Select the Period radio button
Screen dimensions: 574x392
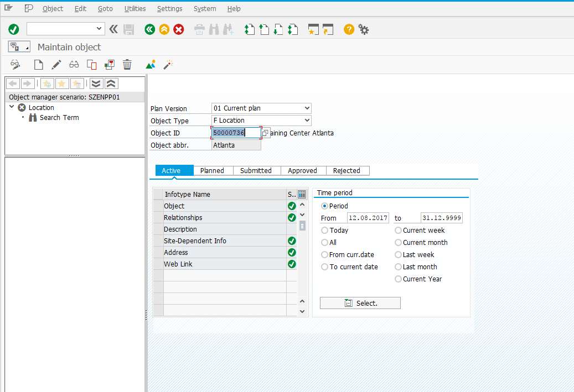click(324, 206)
